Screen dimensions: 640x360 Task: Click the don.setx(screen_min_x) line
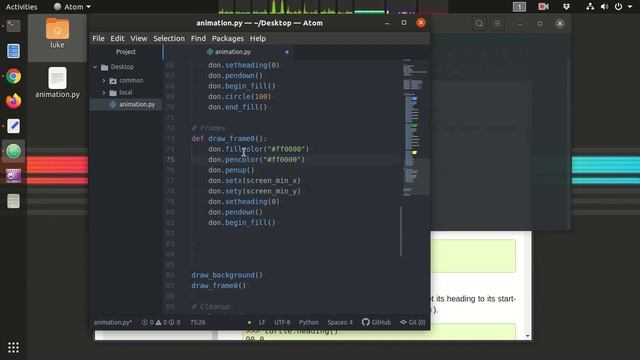pos(254,180)
